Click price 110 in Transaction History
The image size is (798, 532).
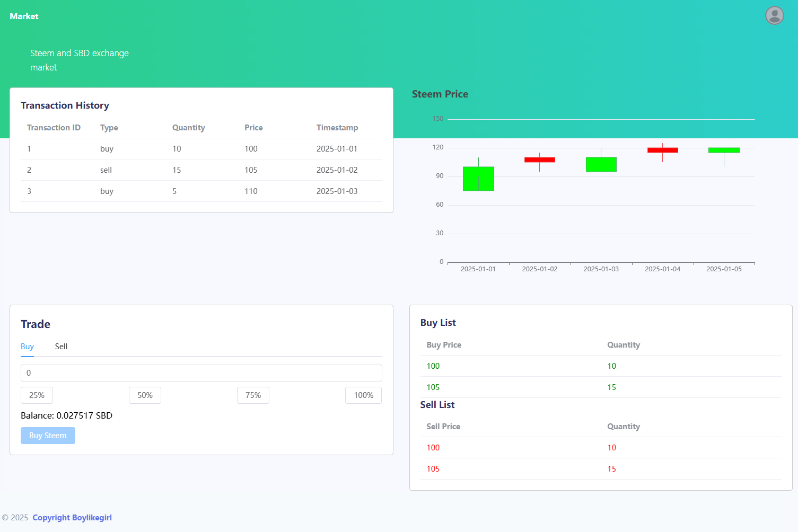tap(251, 191)
